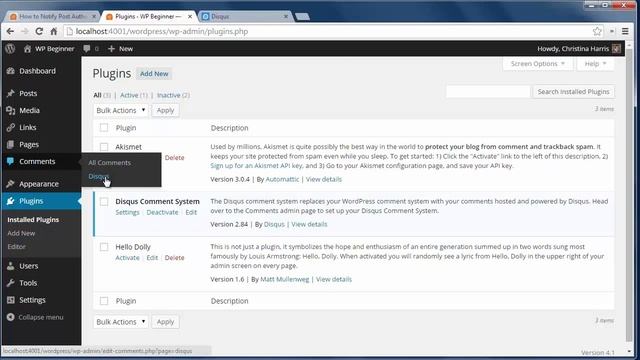640x360 pixels.
Task: Delete the Akismet plugin
Action: (x=174, y=158)
